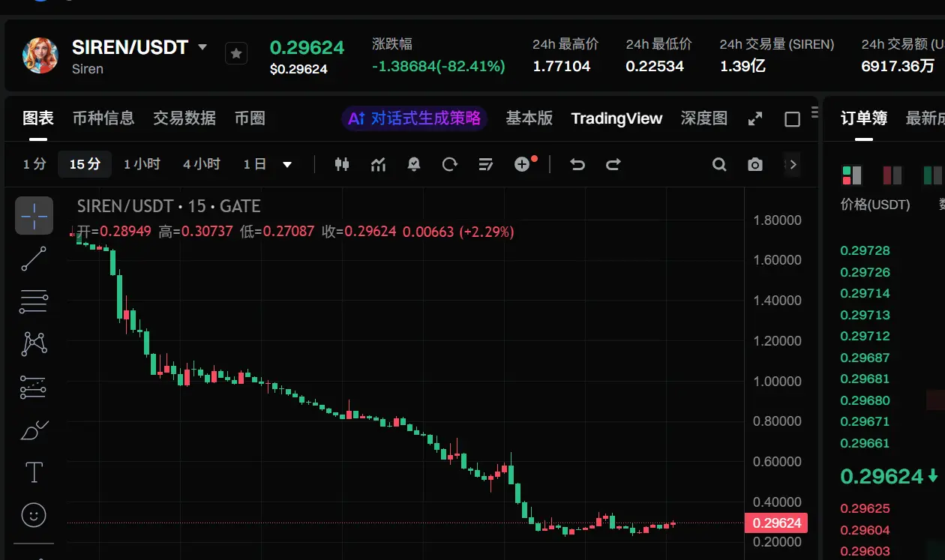The image size is (945, 560).
Task: Switch to TradingView chart mode
Action: click(x=616, y=118)
